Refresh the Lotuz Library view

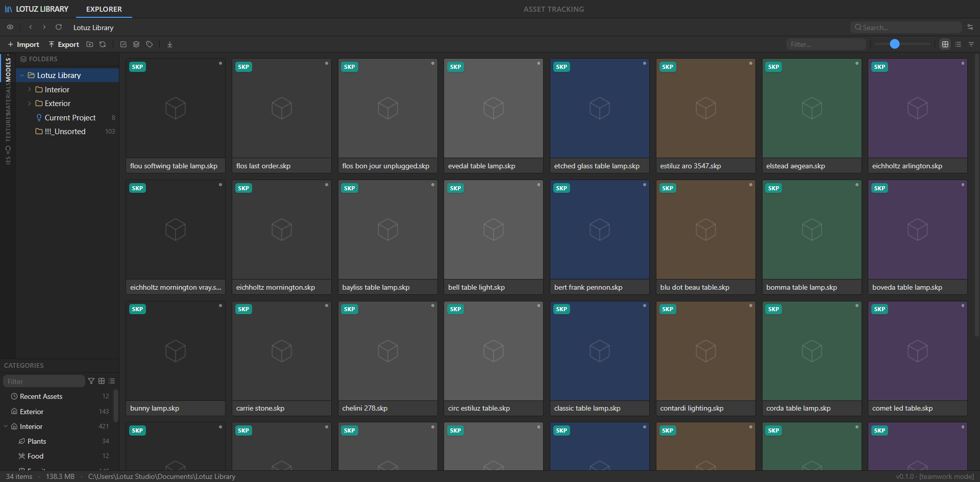(59, 27)
